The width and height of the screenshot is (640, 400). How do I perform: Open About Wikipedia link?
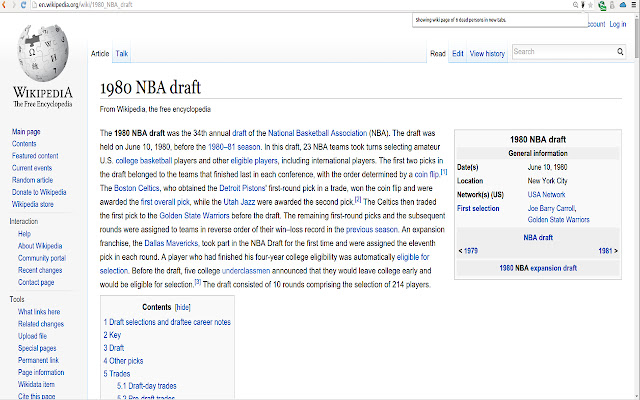pos(40,246)
